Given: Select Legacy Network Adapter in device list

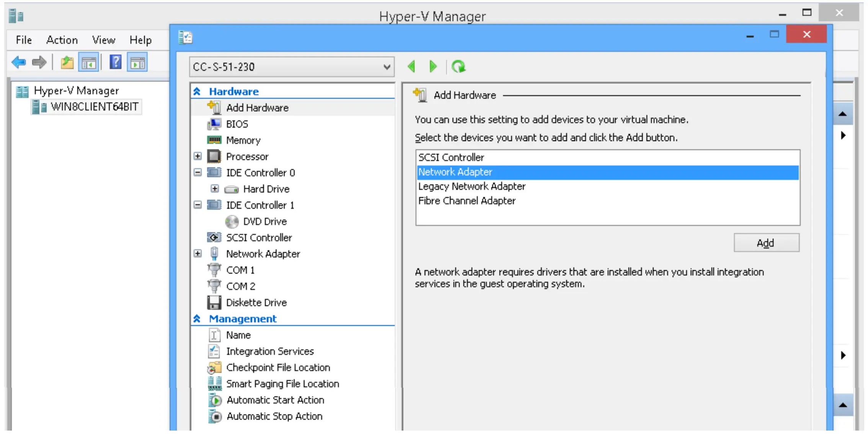Looking at the screenshot, I should pos(472,187).
